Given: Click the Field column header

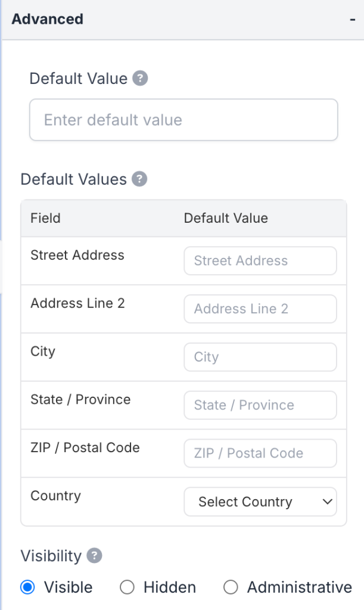Looking at the screenshot, I should click(x=45, y=218).
